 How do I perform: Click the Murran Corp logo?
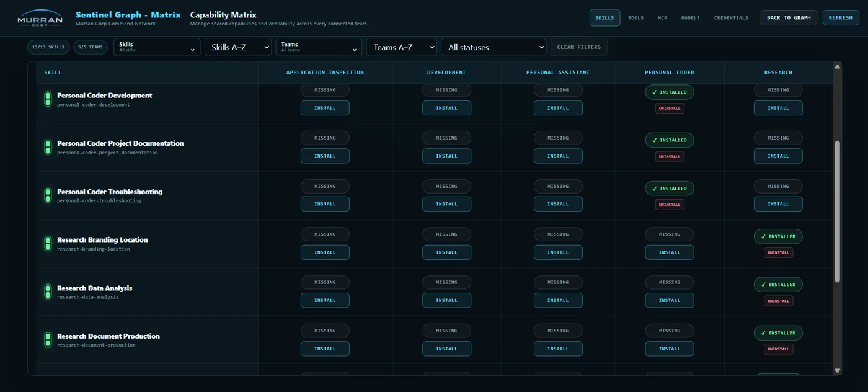point(40,17)
